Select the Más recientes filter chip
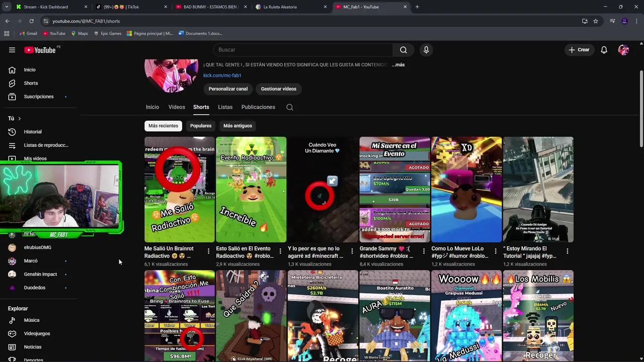644x362 pixels. click(163, 126)
